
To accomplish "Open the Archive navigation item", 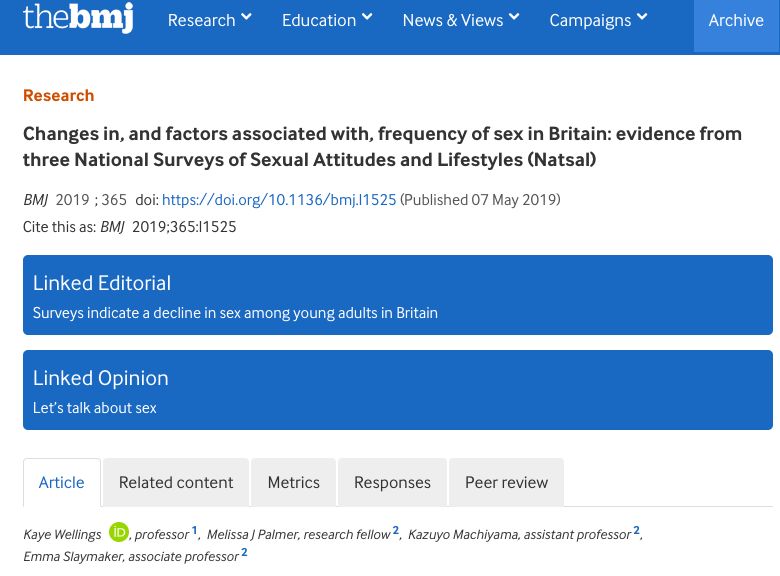I will pyautogui.click(x=735, y=21).
